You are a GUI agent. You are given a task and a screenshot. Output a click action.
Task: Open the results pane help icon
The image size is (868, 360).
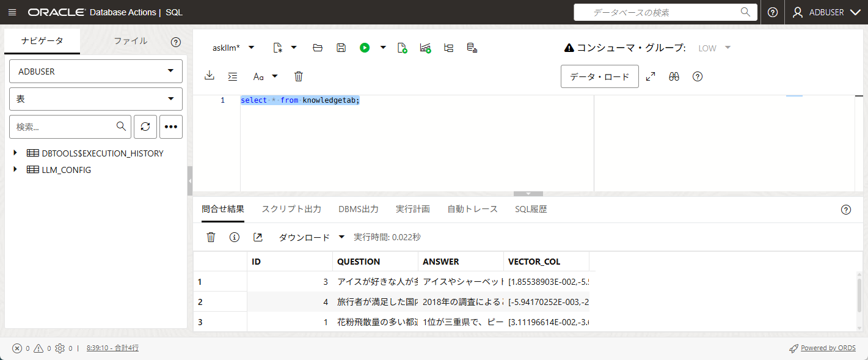coord(846,210)
